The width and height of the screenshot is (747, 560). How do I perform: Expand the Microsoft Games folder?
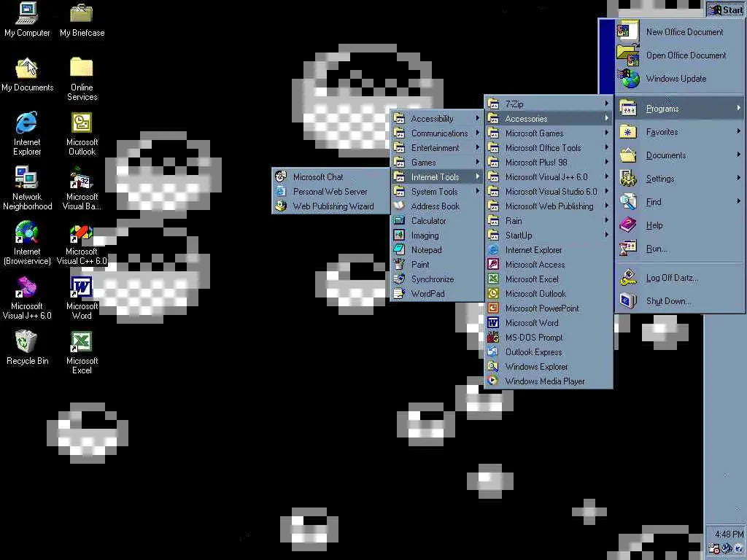pos(549,133)
